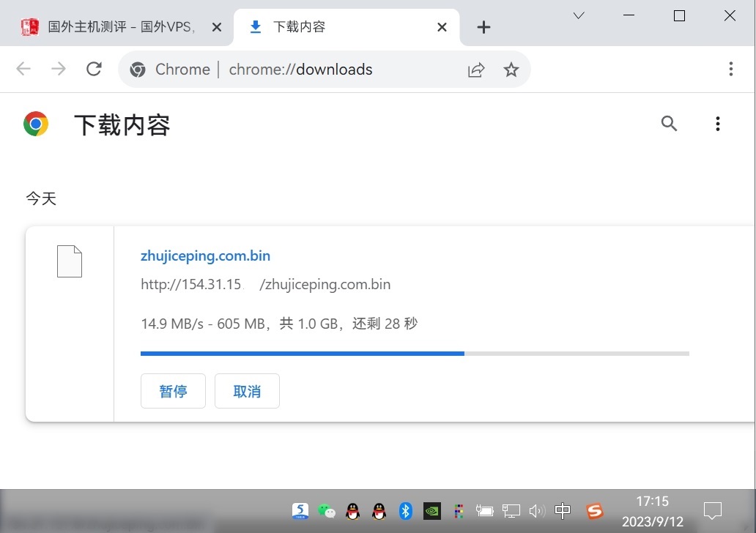Open the downloads page three-dot menu
The image size is (756, 533).
pyautogui.click(x=718, y=124)
